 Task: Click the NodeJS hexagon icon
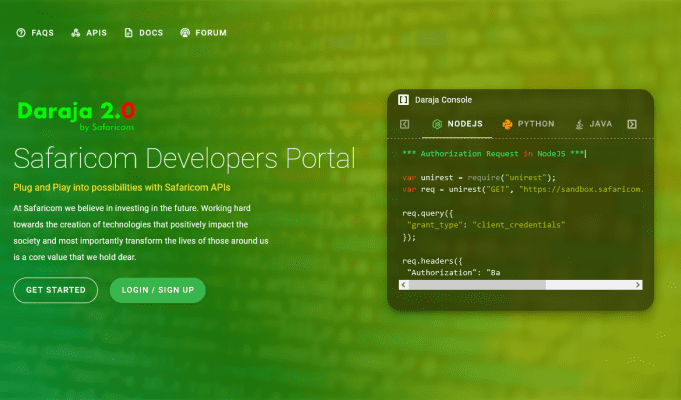pyautogui.click(x=437, y=124)
